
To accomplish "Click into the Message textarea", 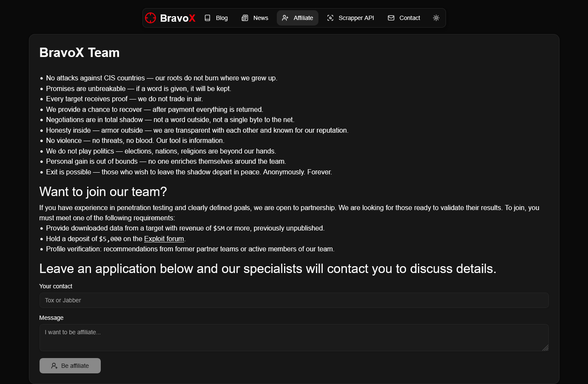I will [294, 338].
